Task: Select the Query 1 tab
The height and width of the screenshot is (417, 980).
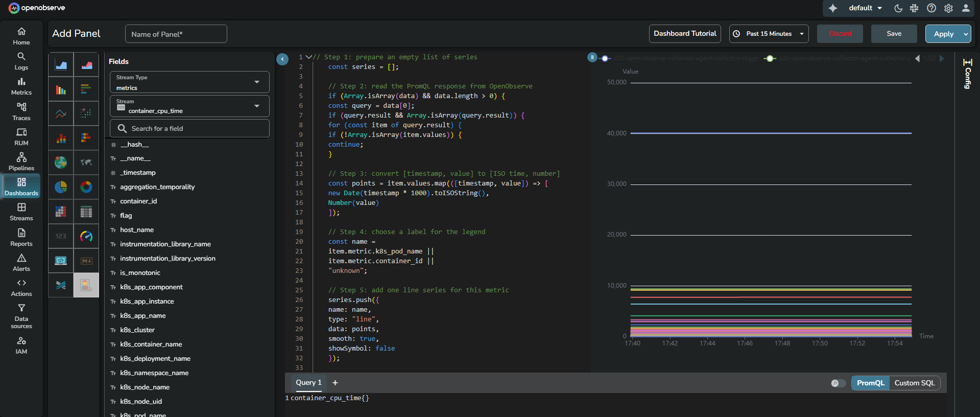Action: (x=308, y=383)
